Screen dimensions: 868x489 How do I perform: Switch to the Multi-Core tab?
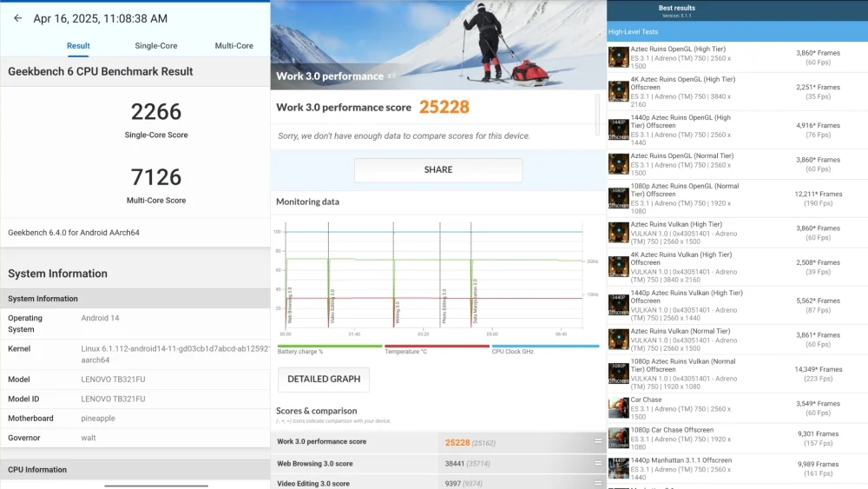click(233, 46)
